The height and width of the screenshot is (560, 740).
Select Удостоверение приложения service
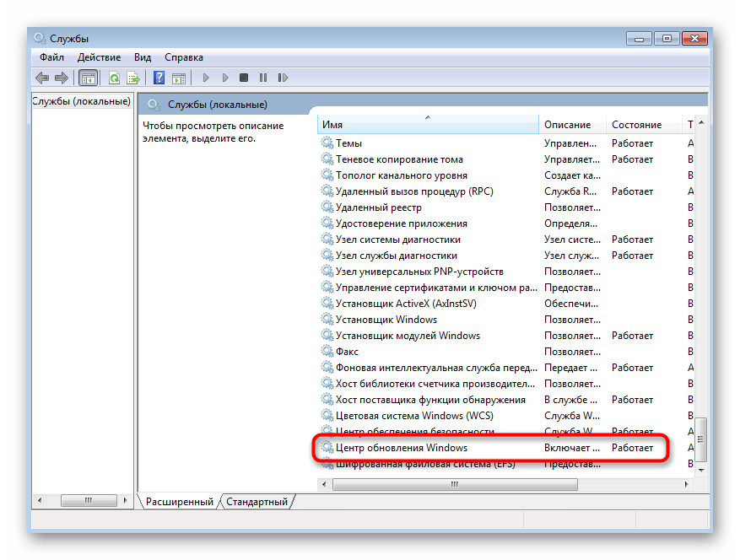(401, 223)
